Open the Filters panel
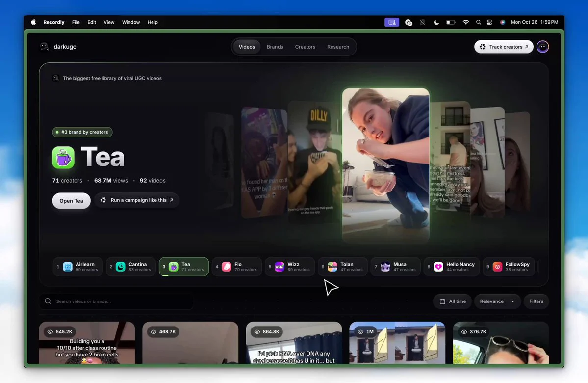The height and width of the screenshot is (383, 588). point(536,301)
